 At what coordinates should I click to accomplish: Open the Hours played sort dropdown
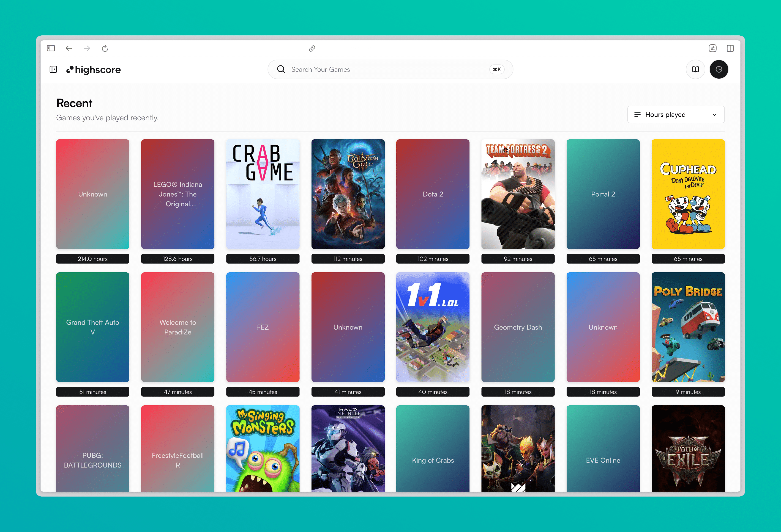coord(676,114)
